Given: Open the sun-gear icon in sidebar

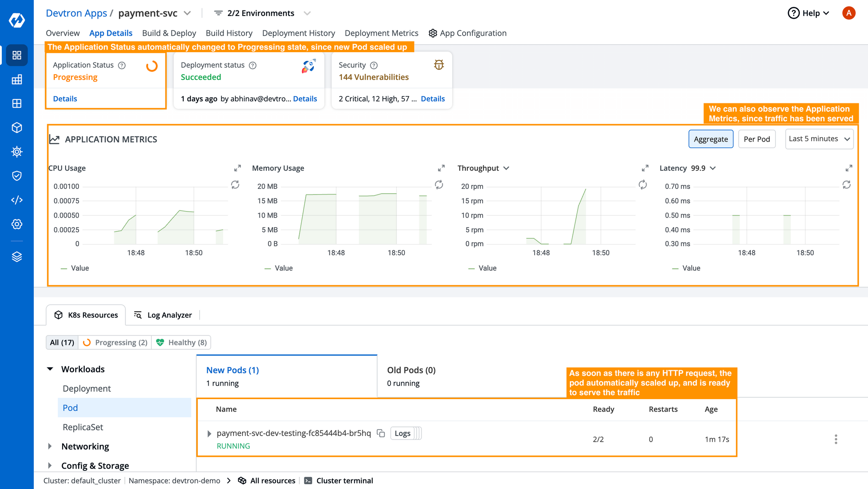Looking at the screenshot, I should click(16, 152).
